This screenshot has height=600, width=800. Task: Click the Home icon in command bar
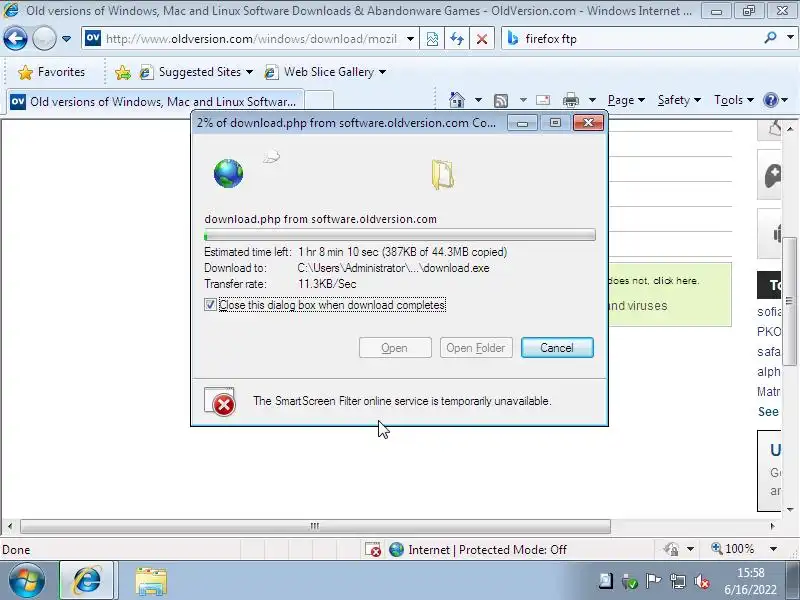coord(457,100)
